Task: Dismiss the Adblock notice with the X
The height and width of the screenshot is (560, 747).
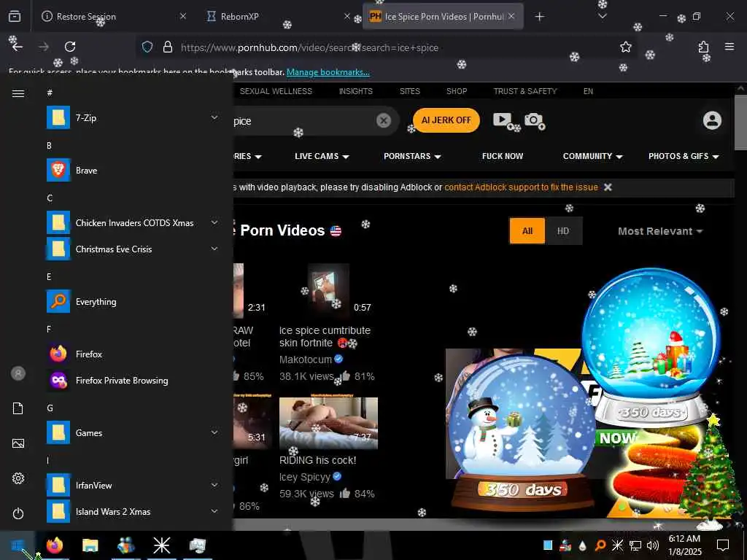Action: pos(608,187)
